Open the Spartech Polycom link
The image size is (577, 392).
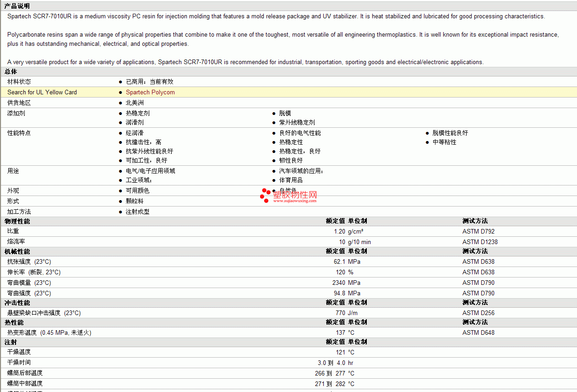(150, 92)
